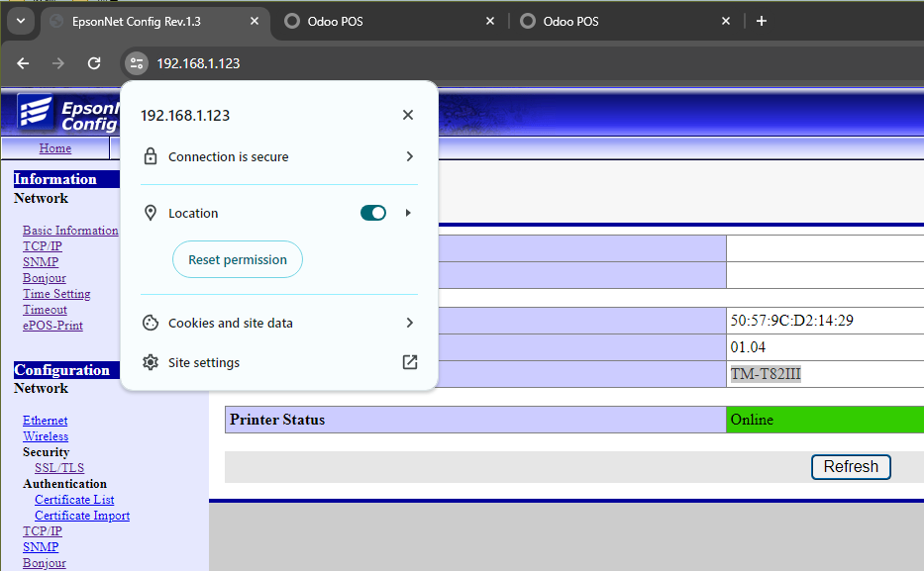The image size is (924, 571).
Task: Click the Refresh button for printer status
Action: pos(851,466)
